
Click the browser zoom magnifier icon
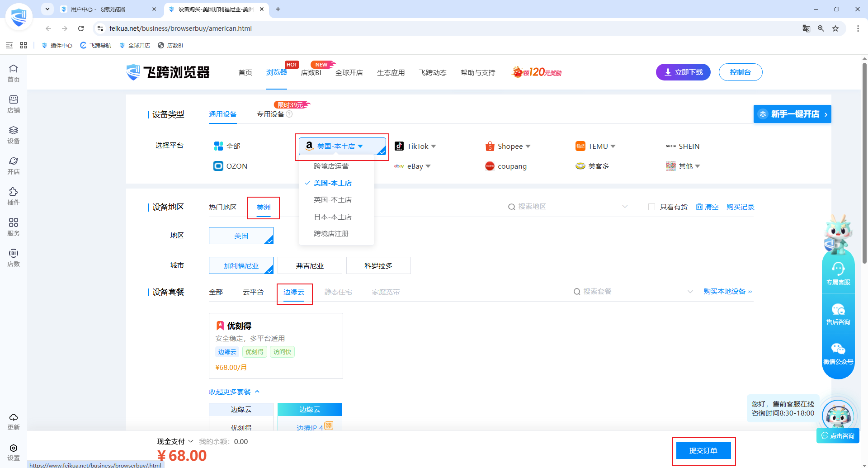point(821,28)
